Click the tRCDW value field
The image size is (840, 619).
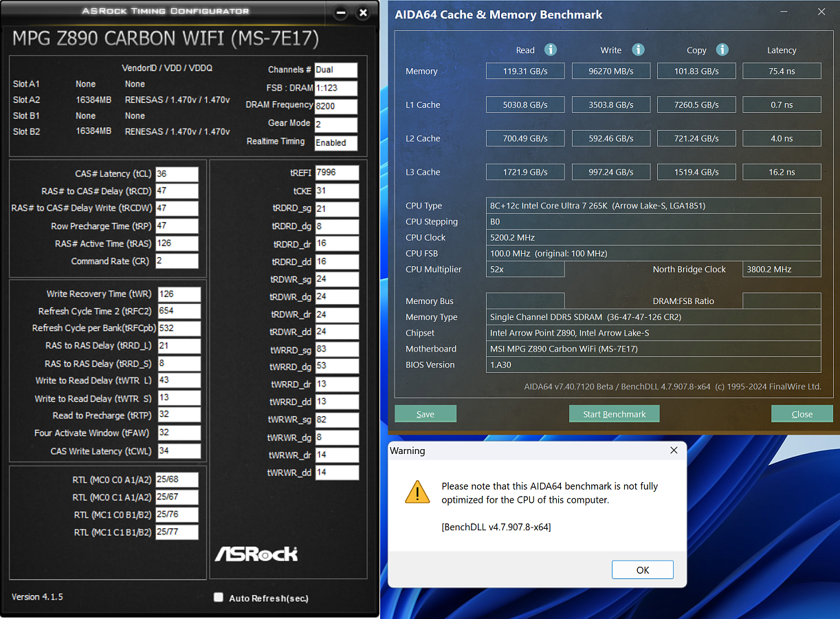pos(177,208)
